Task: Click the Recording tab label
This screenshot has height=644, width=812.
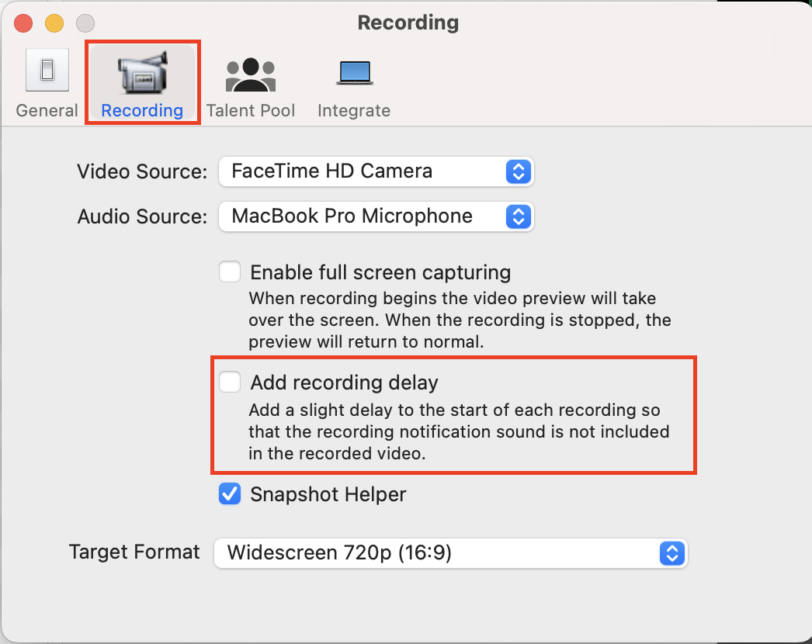Action: point(142,110)
